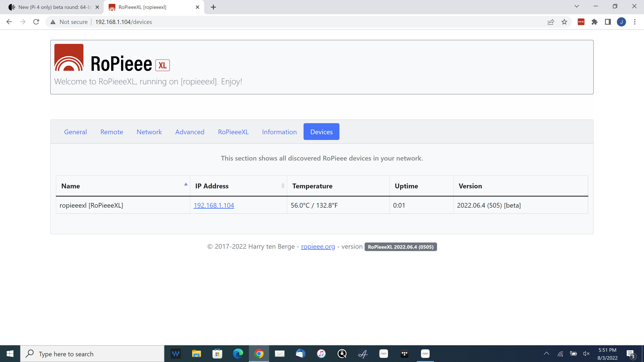This screenshot has width=644, height=362.
Task: Show hidden system tray icons
Action: click(x=547, y=353)
